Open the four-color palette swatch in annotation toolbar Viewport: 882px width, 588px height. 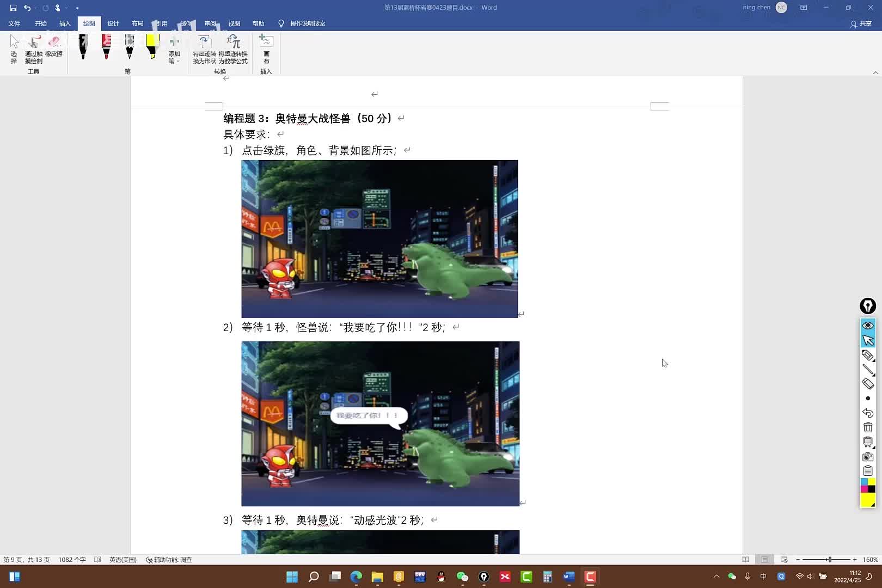868,485
